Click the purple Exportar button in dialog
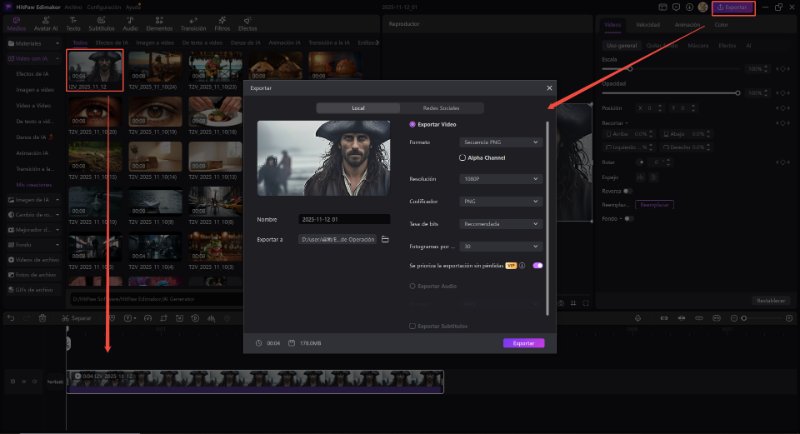Screen dimensions: 800x434 (523, 343)
